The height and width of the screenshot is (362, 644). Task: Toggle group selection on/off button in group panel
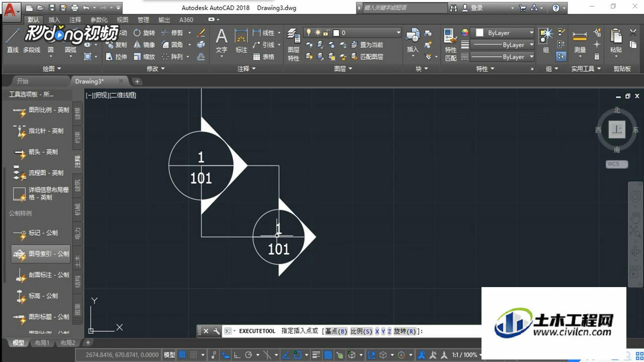point(561,57)
